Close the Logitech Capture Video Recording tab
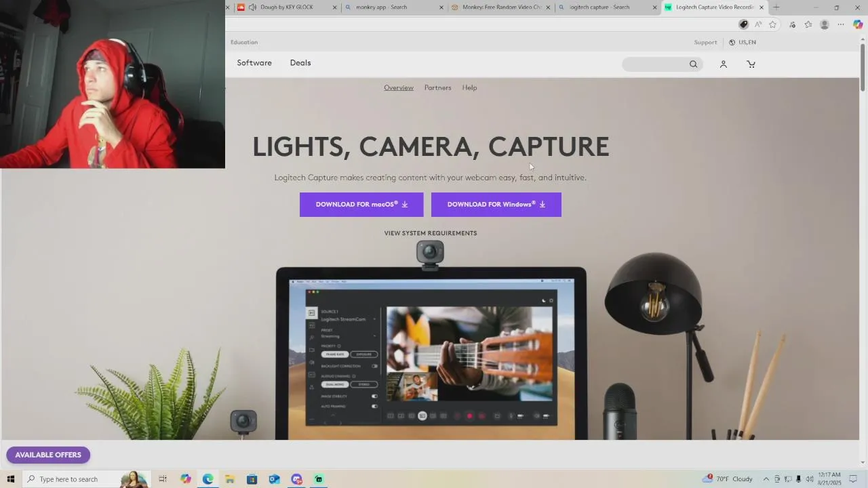 click(x=762, y=7)
